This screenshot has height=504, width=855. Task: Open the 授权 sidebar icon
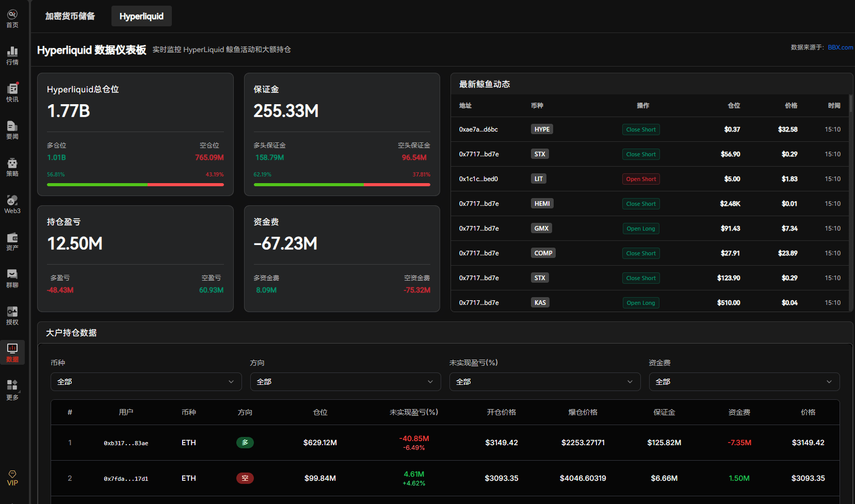coord(12,314)
